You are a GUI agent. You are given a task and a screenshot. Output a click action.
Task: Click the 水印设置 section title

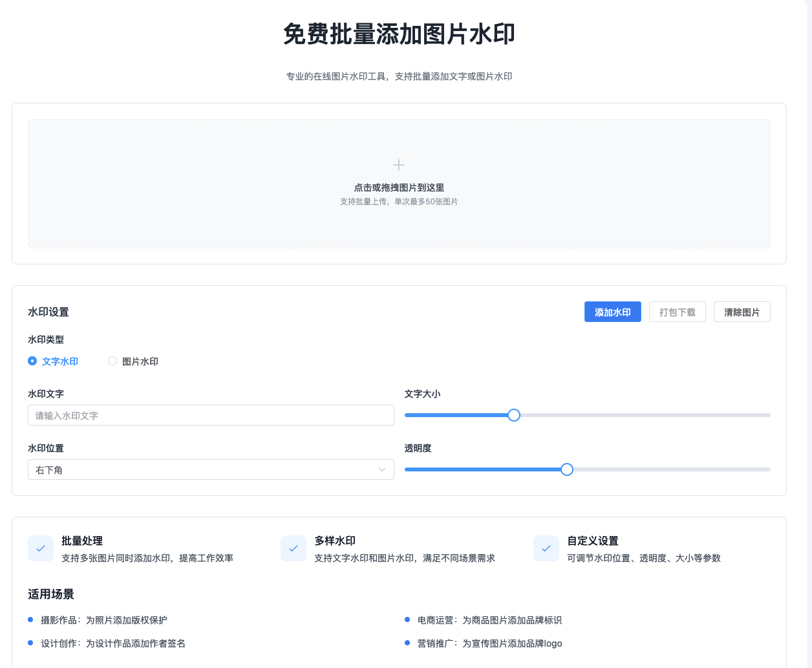click(48, 312)
